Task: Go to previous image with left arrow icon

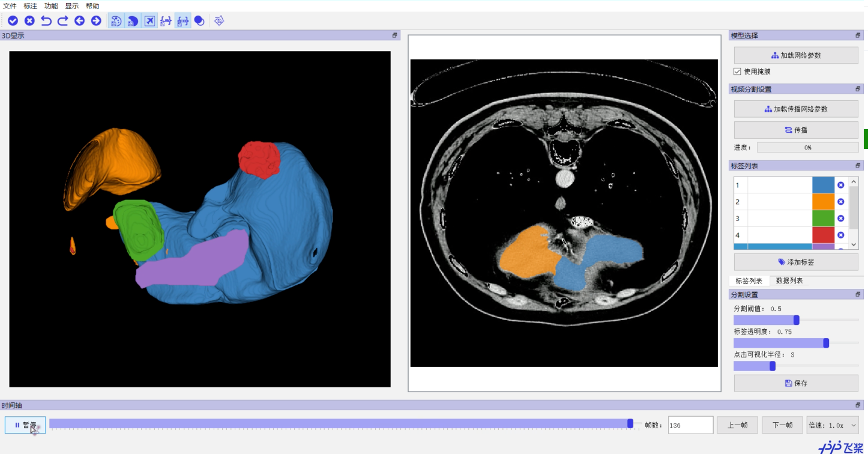Action: pos(79,21)
